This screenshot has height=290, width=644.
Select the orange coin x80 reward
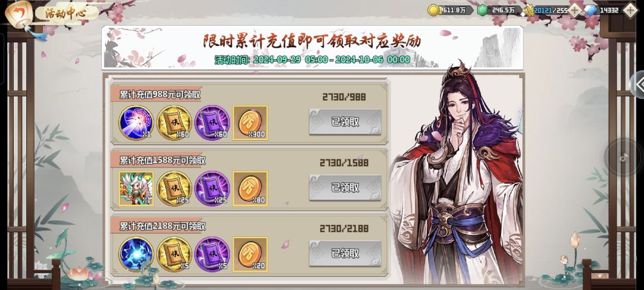(x=250, y=189)
